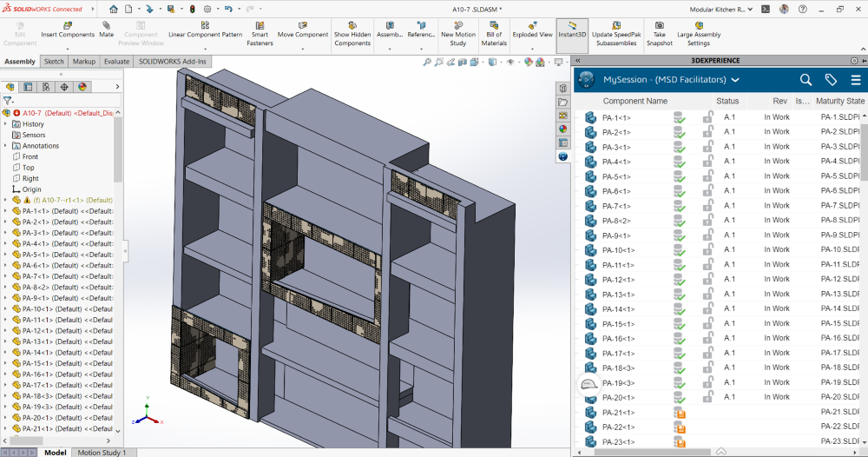Click the 3DEXPERIENCE compass icon
The width and height of the screenshot is (868, 457).
coord(586,80)
